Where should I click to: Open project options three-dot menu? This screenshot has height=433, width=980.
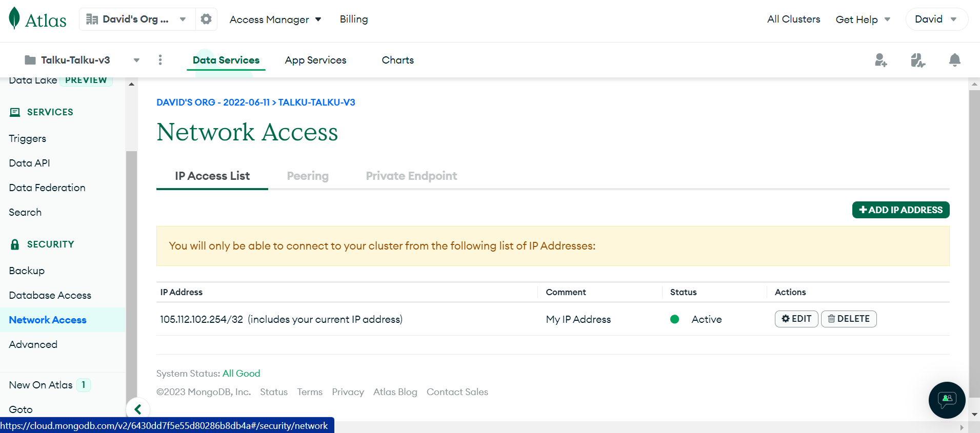tap(161, 60)
